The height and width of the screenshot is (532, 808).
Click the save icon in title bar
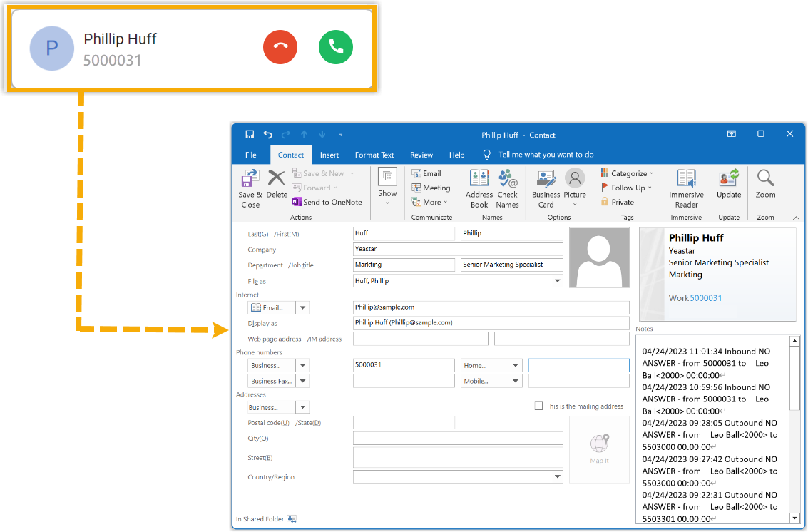[x=250, y=135]
